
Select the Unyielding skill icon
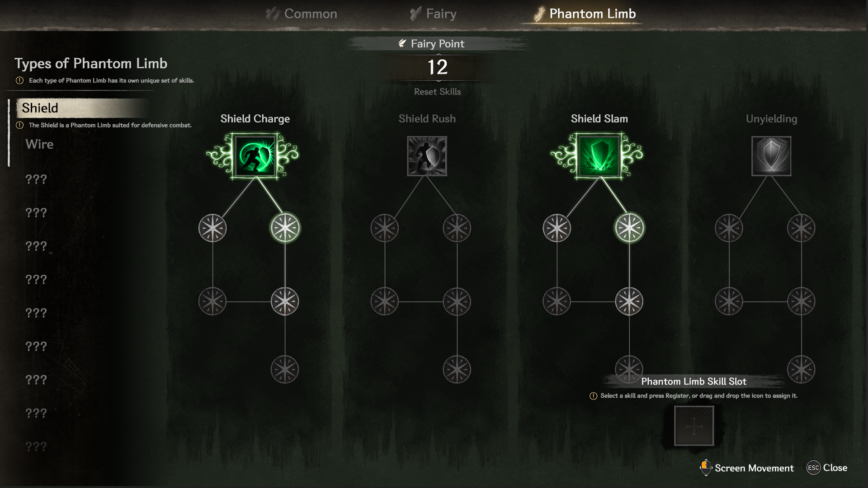point(771,156)
